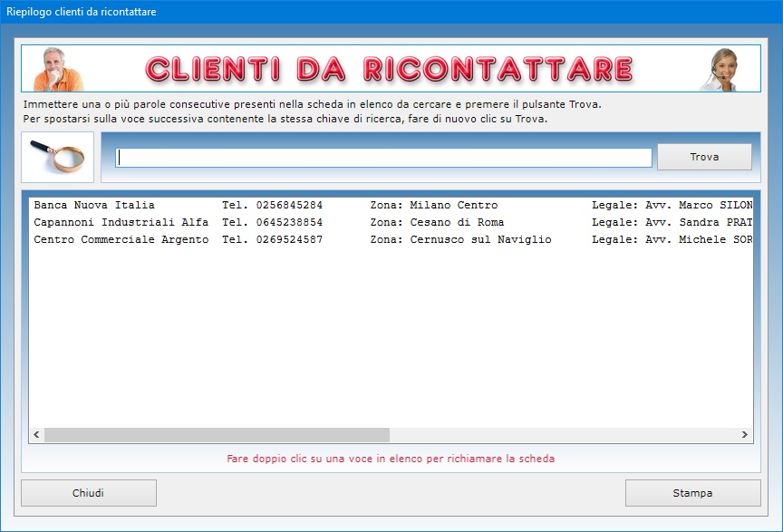
Task: Select the Centro Commerciale Argento client name
Action: pyautogui.click(x=121, y=239)
